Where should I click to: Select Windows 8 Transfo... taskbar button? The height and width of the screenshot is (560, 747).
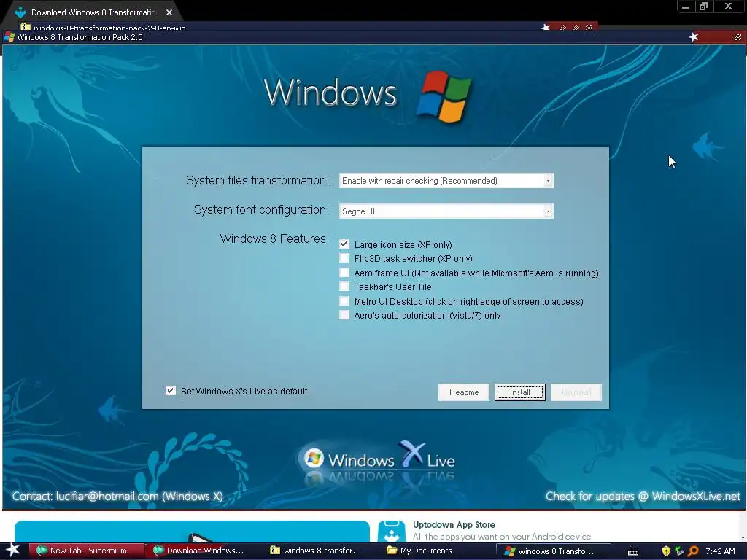tap(554, 551)
